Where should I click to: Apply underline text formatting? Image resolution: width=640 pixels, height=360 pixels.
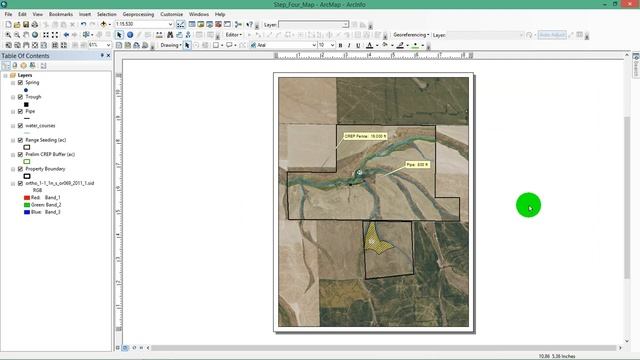[x=358, y=45]
